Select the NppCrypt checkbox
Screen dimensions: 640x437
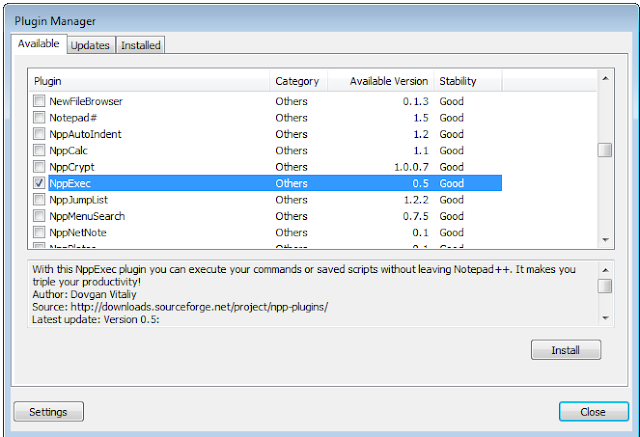(x=39, y=166)
